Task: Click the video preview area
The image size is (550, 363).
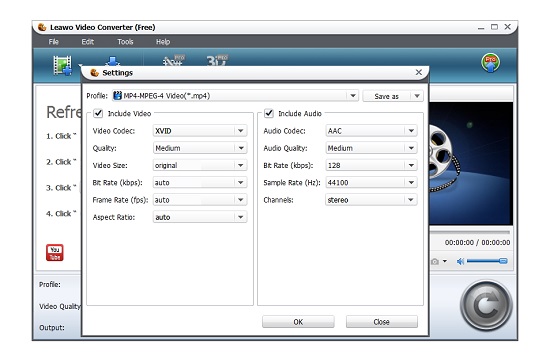Action: click(470, 163)
